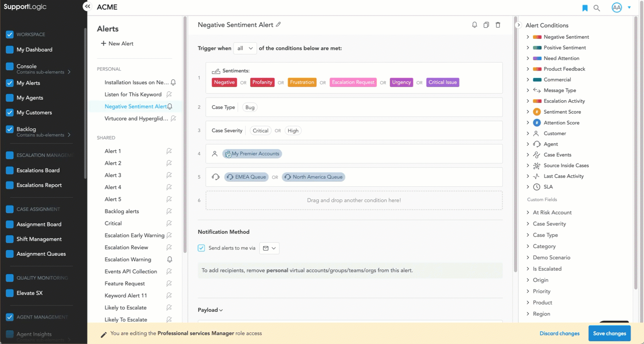Viewport: 644px width, 344px height.
Task: Open Events API Collection alert
Action: pos(131,271)
